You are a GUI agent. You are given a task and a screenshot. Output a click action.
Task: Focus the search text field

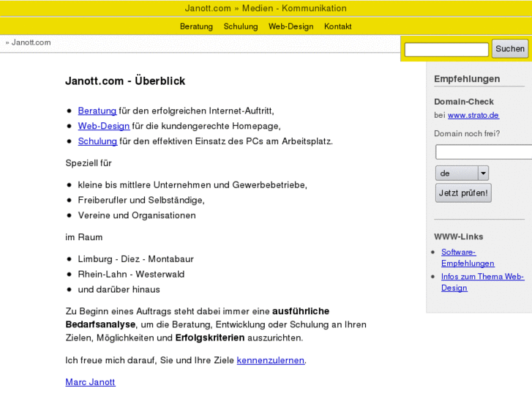(x=446, y=50)
